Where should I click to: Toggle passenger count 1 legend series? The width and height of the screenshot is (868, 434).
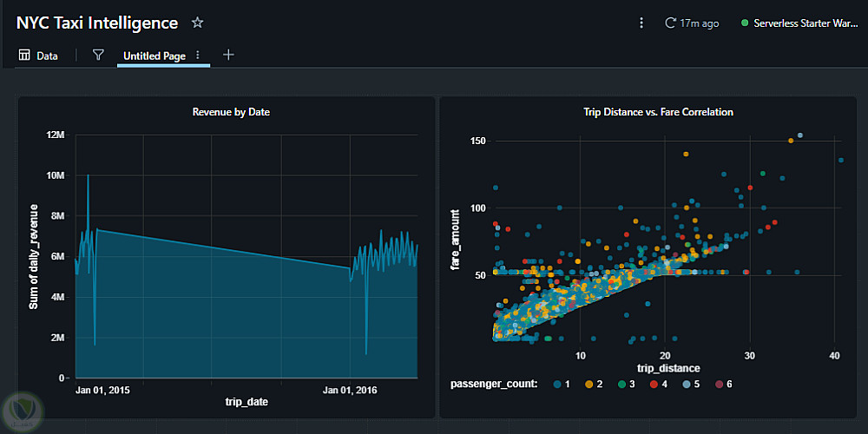coord(562,383)
